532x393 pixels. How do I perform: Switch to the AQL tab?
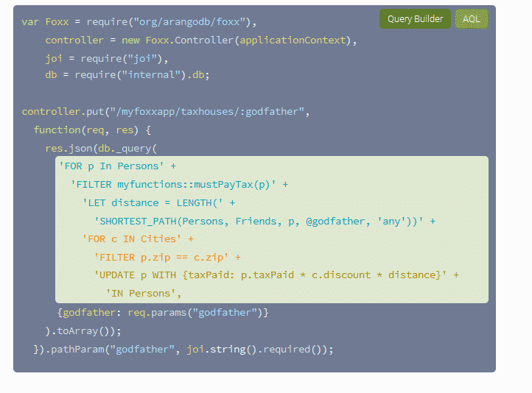(472, 19)
